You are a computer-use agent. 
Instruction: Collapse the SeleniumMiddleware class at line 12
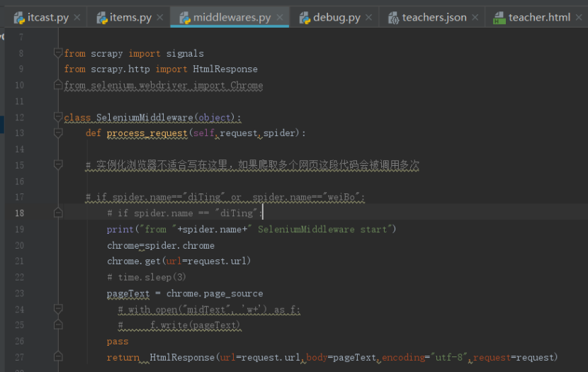tap(58, 117)
